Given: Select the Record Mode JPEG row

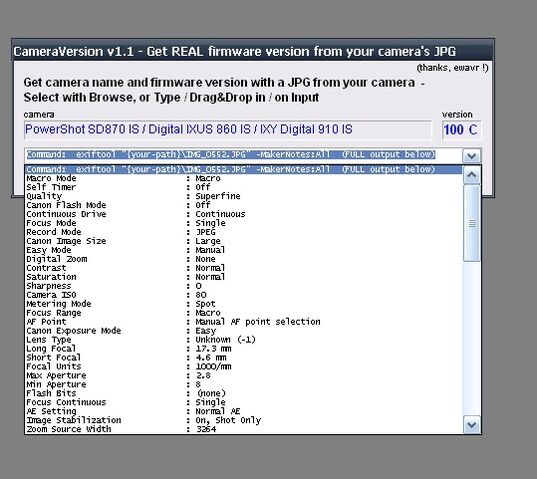Looking at the screenshot, I should [243, 232].
